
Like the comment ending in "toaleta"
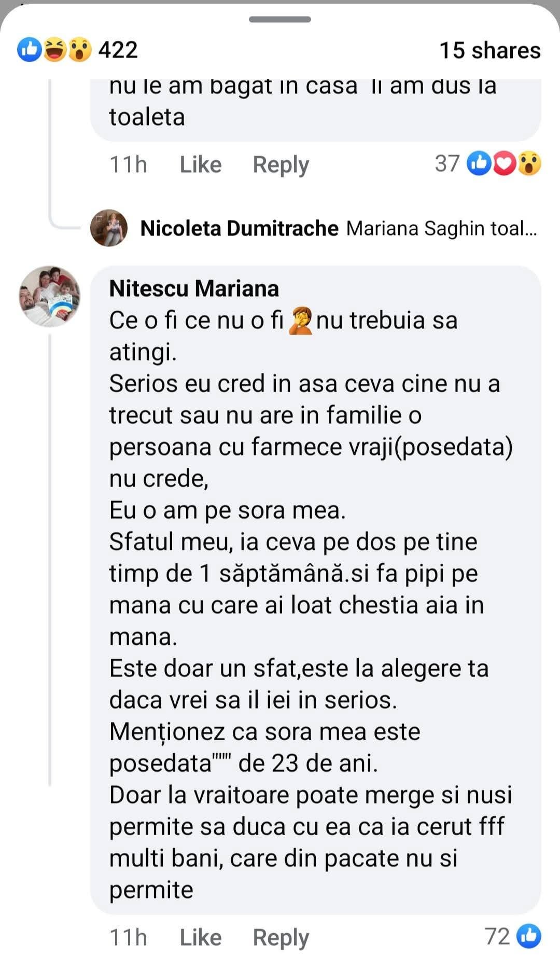point(200,165)
